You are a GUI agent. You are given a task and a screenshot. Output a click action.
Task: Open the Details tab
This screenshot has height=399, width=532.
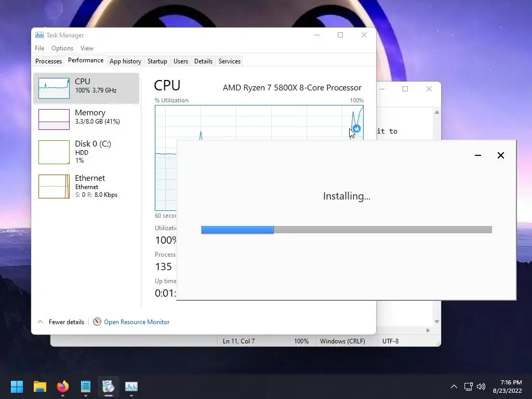(203, 61)
